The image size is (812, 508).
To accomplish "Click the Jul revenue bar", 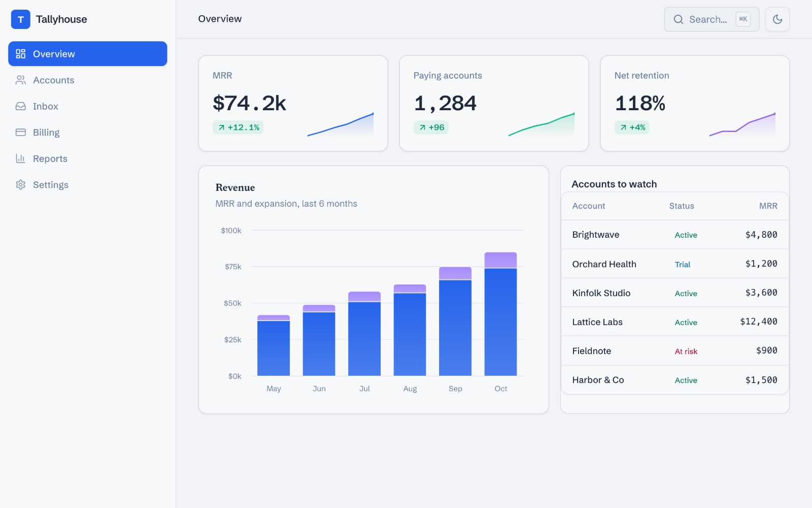I will (x=364, y=334).
